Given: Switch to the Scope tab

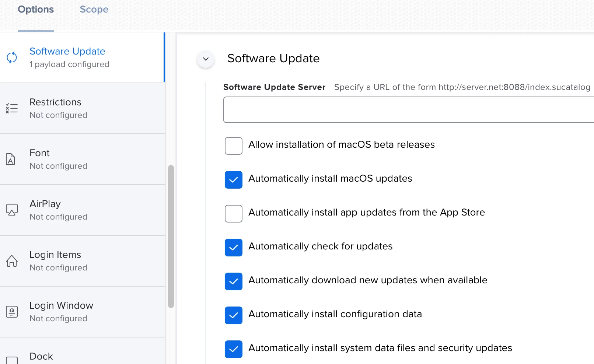Looking at the screenshot, I should pyautogui.click(x=94, y=10).
